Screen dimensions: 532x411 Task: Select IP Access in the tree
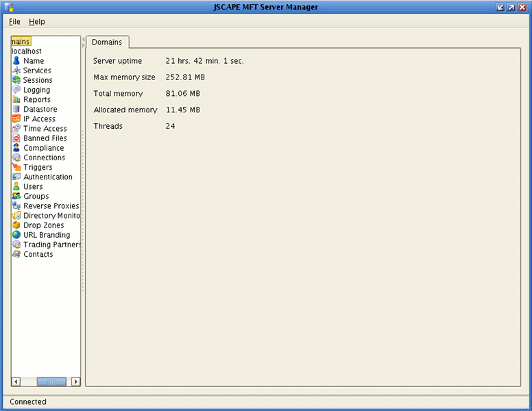(39, 119)
